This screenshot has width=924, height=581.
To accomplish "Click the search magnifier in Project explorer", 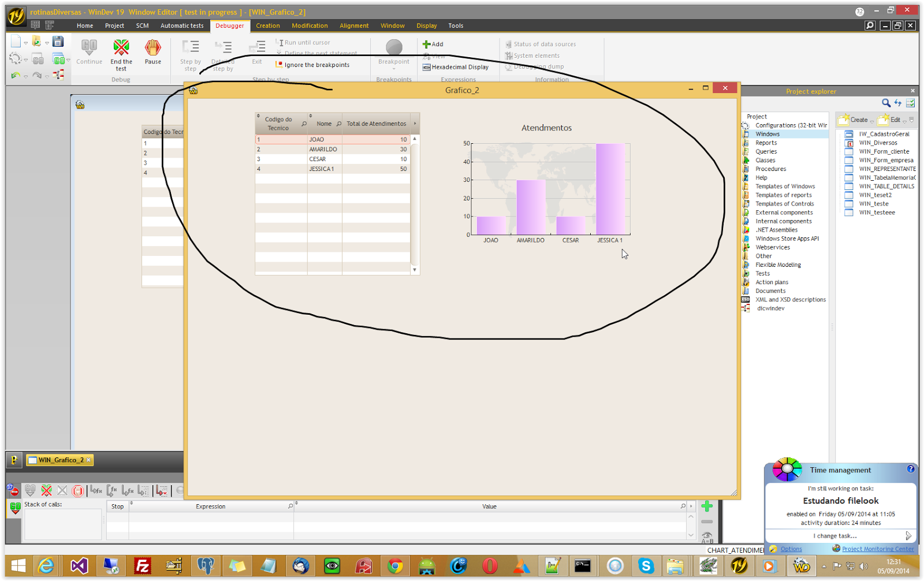I will pos(886,103).
